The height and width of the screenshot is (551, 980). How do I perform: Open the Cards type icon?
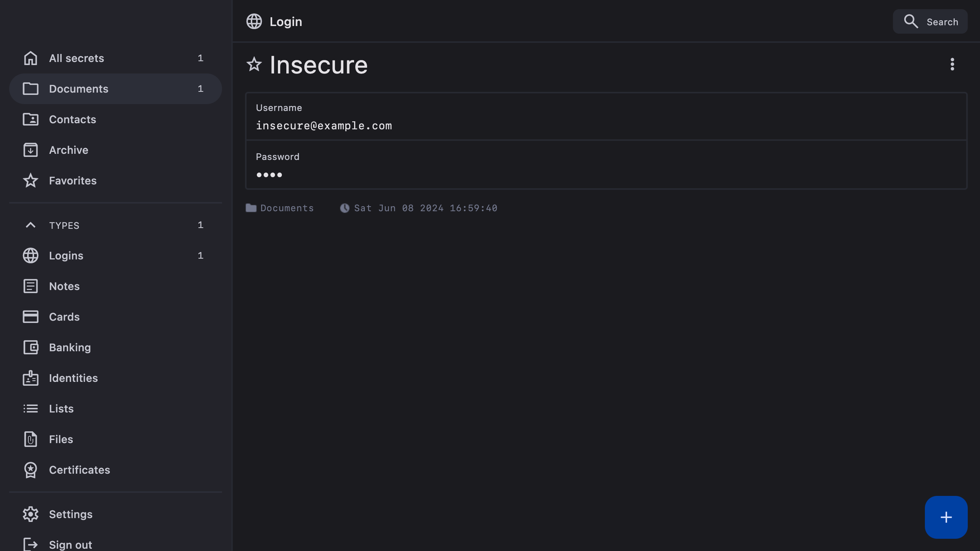[30, 317]
